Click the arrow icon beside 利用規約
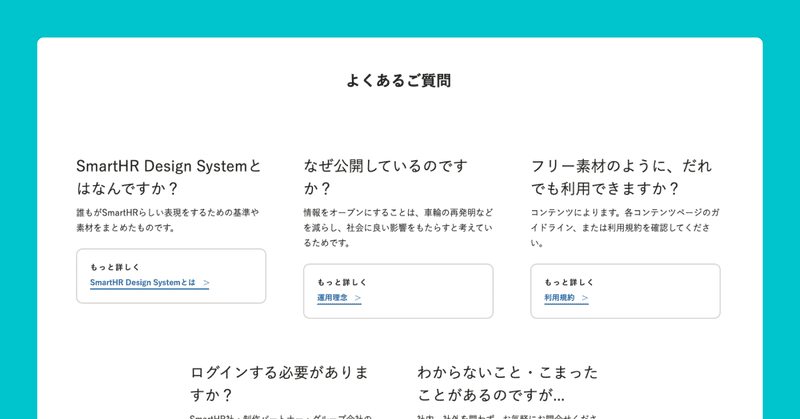The height and width of the screenshot is (419, 800). 585,298
